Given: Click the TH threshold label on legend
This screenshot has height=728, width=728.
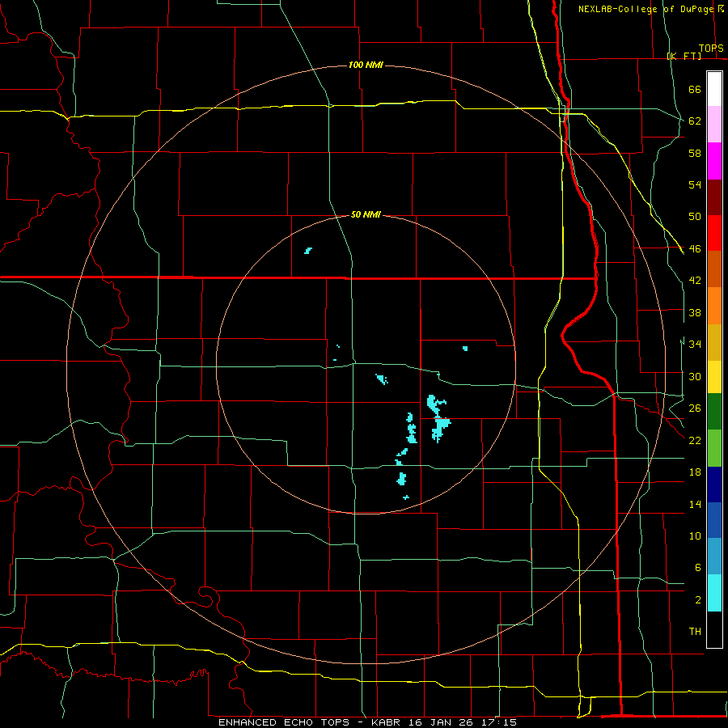Looking at the screenshot, I should 695,632.
